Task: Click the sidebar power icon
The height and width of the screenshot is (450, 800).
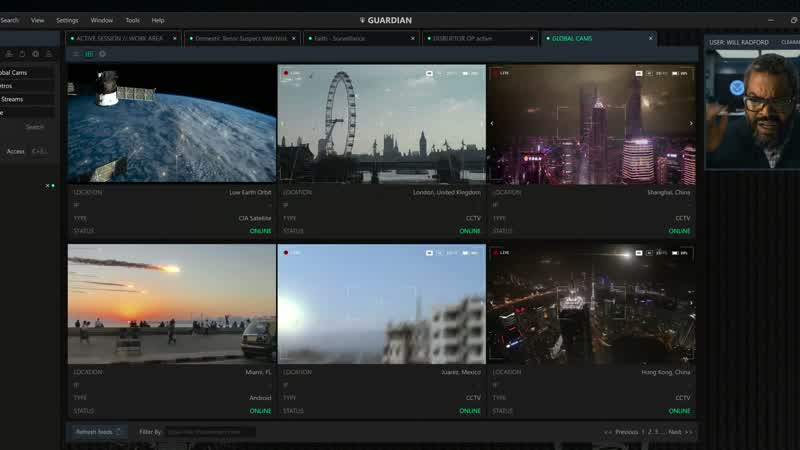Action: pyautogui.click(x=22, y=54)
